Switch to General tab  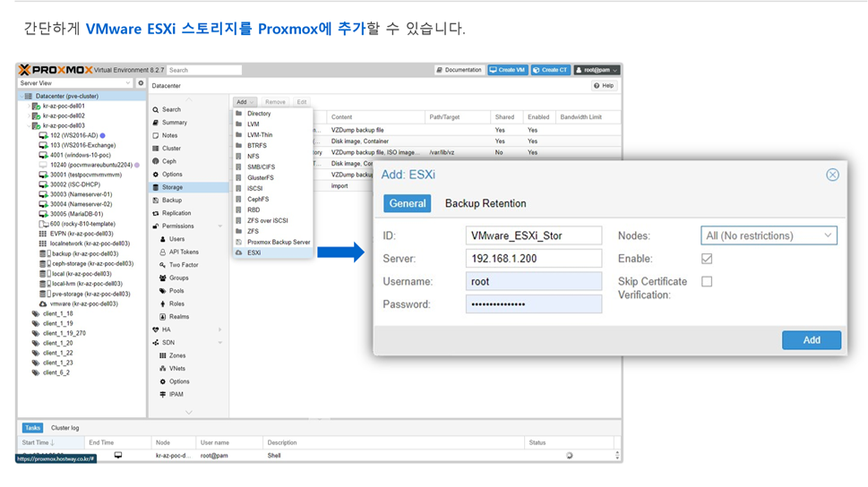click(x=408, y=203)
